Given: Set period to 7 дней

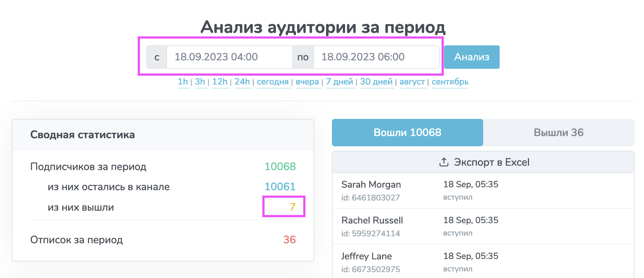Looking at the screenshot, I should pos(340,82).
